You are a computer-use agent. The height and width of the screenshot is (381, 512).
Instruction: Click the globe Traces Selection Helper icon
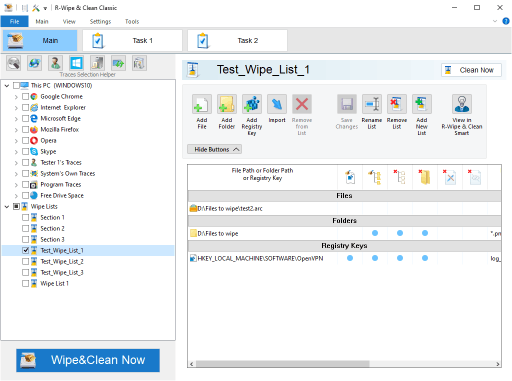[x=34, y=63]
